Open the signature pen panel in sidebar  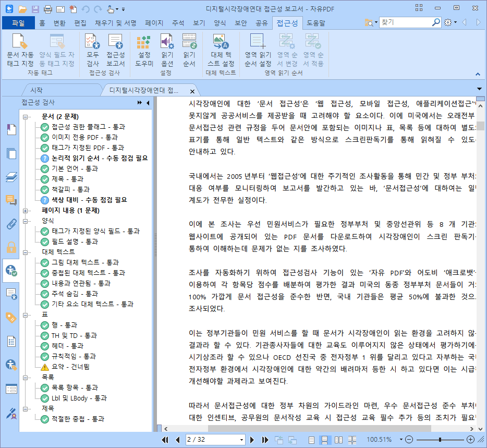tap(11, 413)
